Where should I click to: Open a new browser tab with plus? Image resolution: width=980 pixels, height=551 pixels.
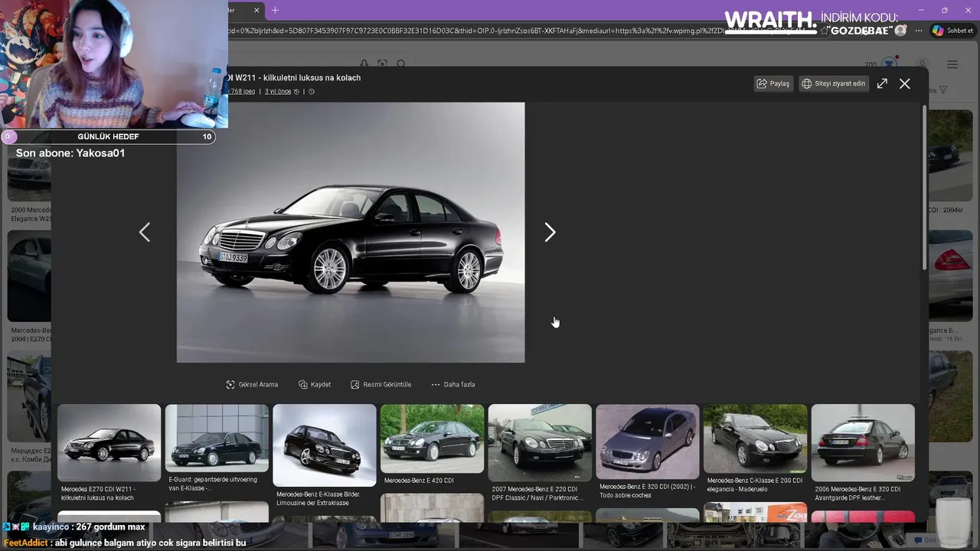tap(275, 10)
